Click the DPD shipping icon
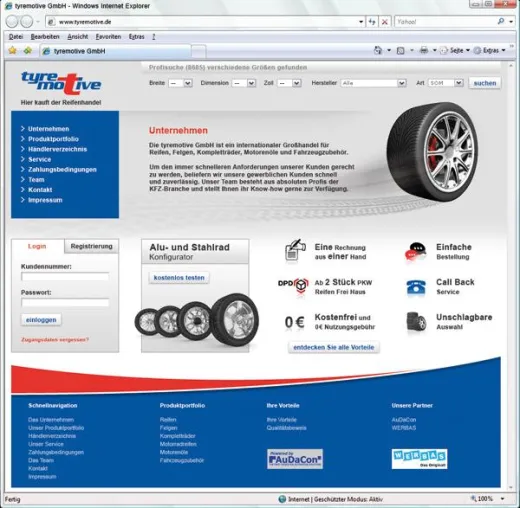This screenshot has width=520, height=508. pos(293,285)
